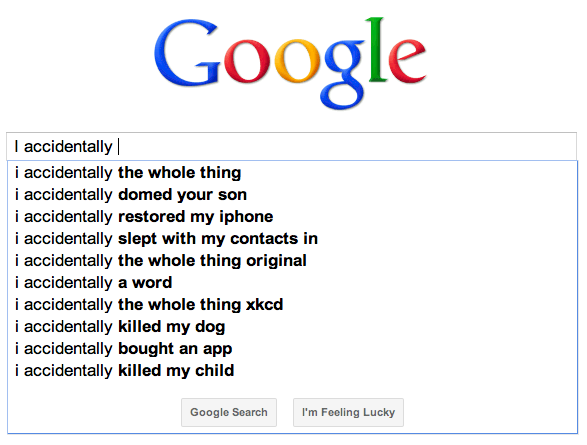Choose suggestion 'i accidentally bought an app'
This screenshot has height=445, width=587.
click(292, 349)
